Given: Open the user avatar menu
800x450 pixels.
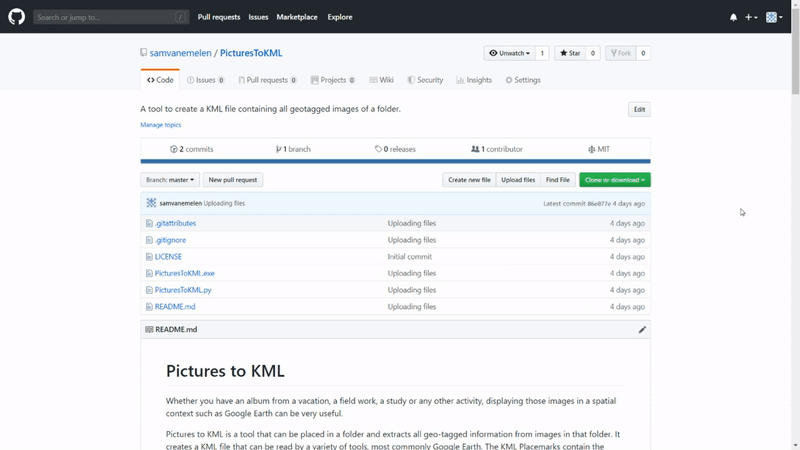Looking at the screenshot, I should 774,17.
